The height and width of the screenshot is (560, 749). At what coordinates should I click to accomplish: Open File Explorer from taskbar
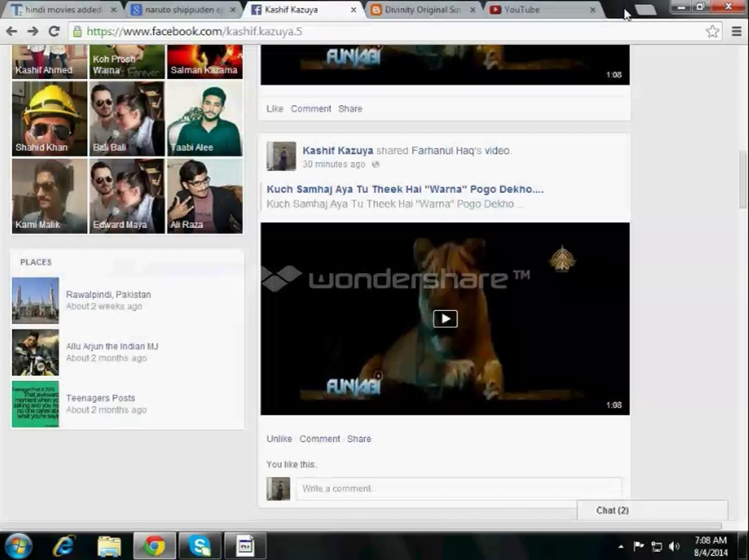109,546
